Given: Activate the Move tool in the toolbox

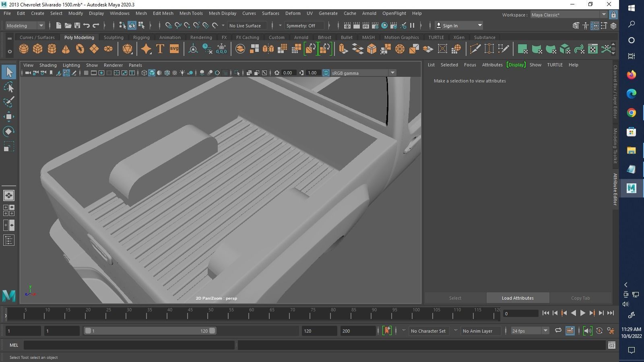Looking at the screenshot, I should tap(8, 117).
